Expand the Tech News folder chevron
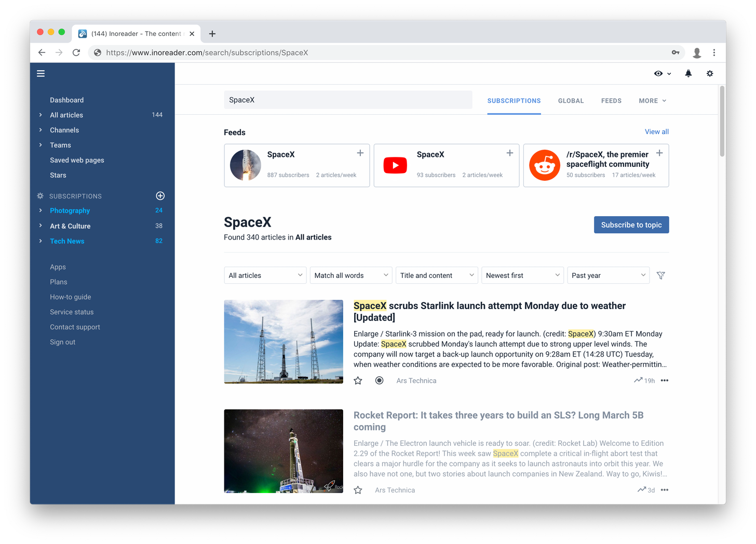 (40, 241)
